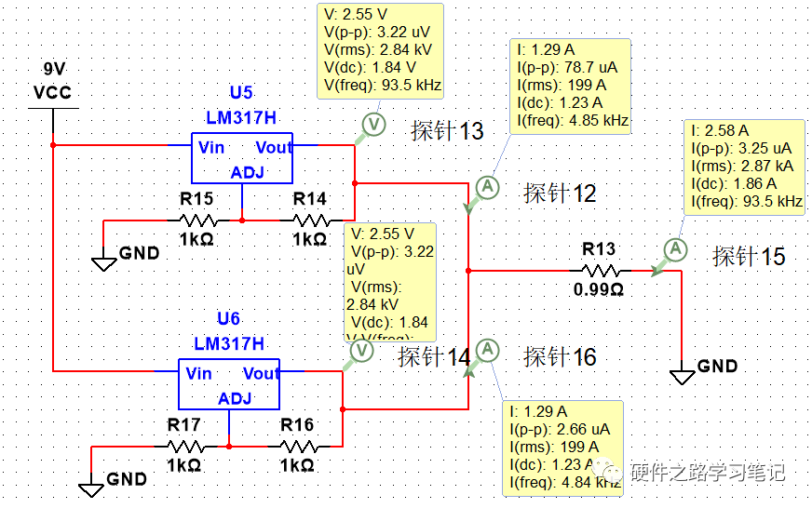Select the voltage probe icon beside 探针14

tap(360, 351)
